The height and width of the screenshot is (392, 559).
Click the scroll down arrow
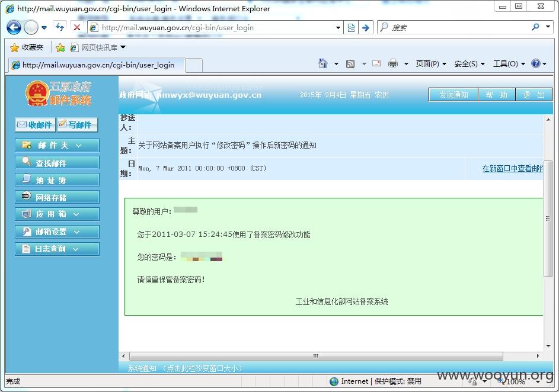[548, 346]
